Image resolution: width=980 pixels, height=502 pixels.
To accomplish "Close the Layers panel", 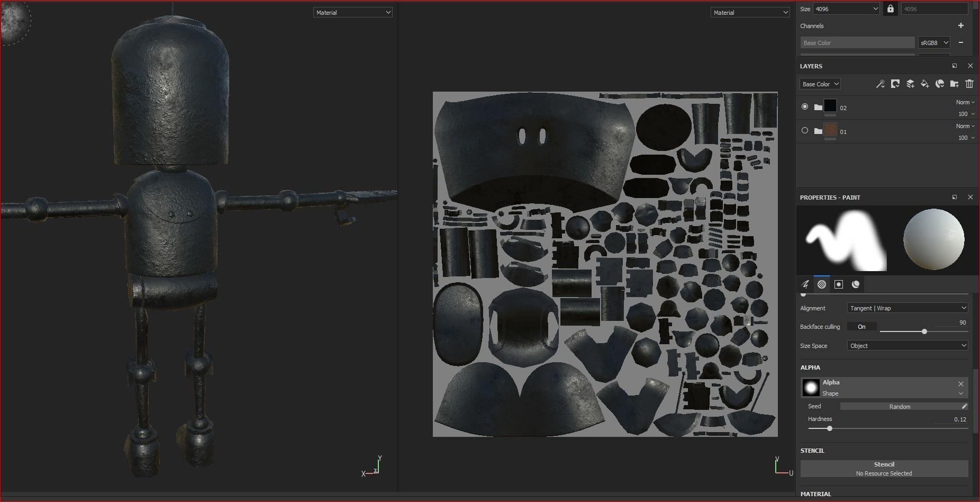I will coord(970,66).
